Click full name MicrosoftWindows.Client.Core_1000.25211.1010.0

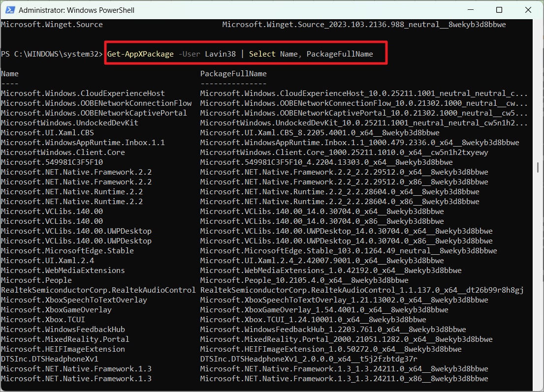click(x=344, y=152)
